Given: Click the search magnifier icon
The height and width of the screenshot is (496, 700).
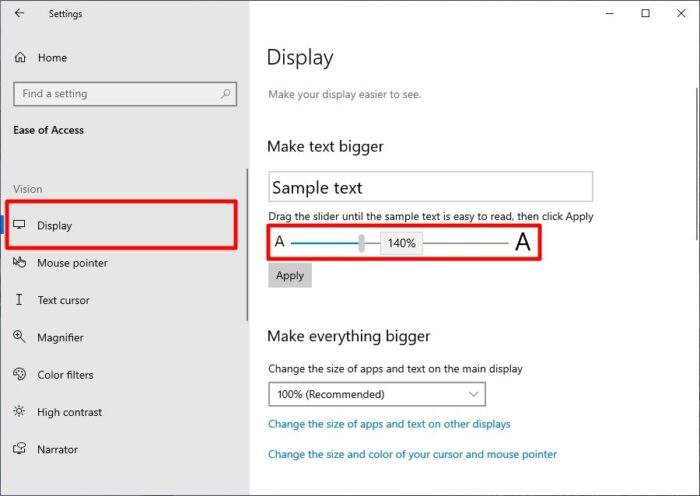Looking at the screenshot, I should pyautogui.click(x=225, y=94).
